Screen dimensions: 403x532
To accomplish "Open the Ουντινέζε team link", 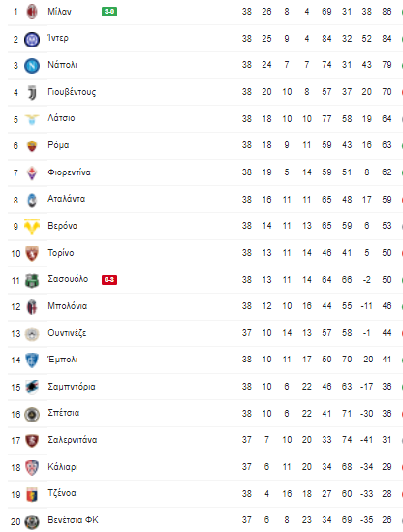I will point(67,333).
